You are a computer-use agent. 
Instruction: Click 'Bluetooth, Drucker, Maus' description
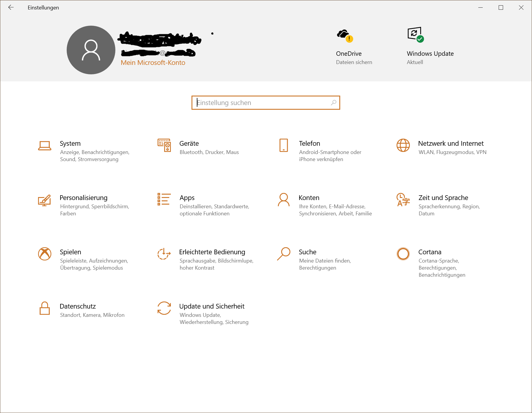[x=209, y=152]
